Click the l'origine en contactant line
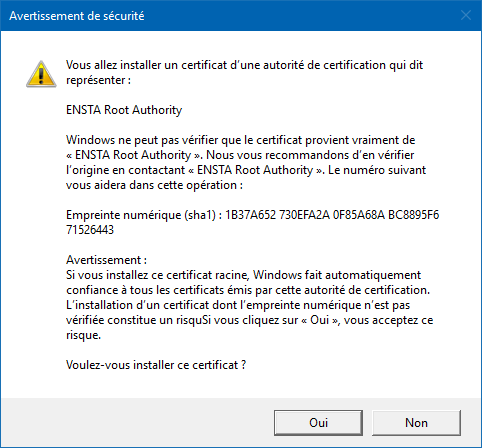Image resolution: width=482 pixels, height=448 pixels. pyautogui.click(x=246, y=170)
